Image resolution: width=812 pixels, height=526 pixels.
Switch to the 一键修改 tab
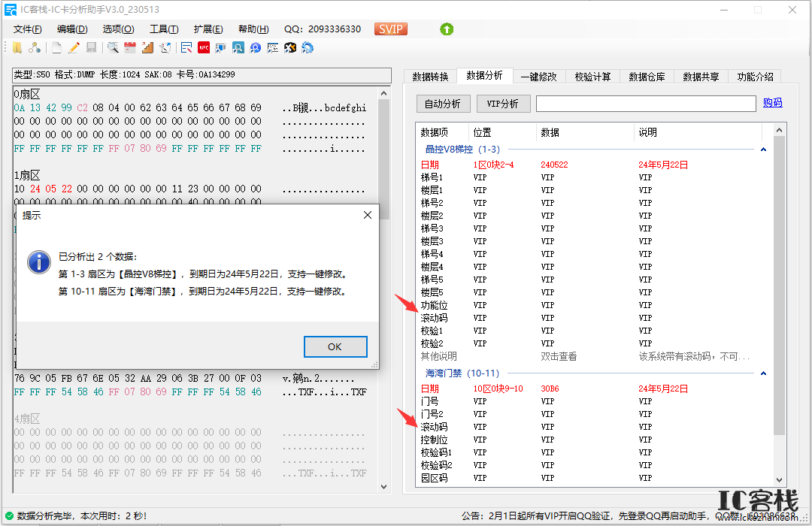point(538,77)
